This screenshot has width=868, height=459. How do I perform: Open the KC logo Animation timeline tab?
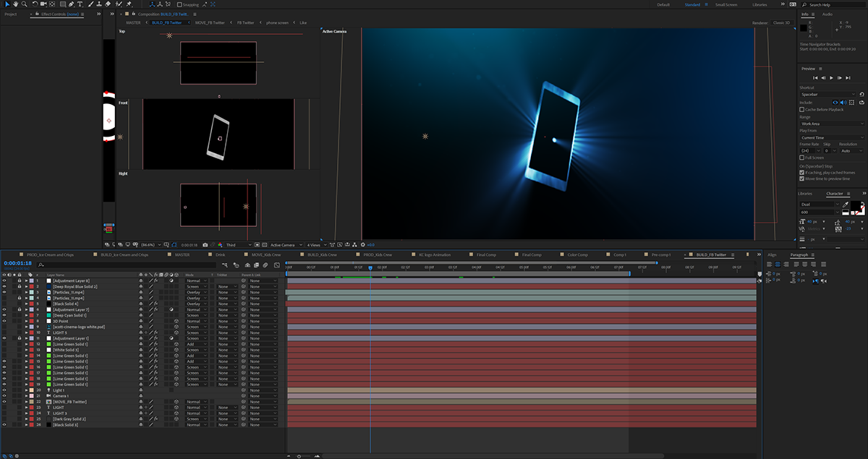point(434,254)
